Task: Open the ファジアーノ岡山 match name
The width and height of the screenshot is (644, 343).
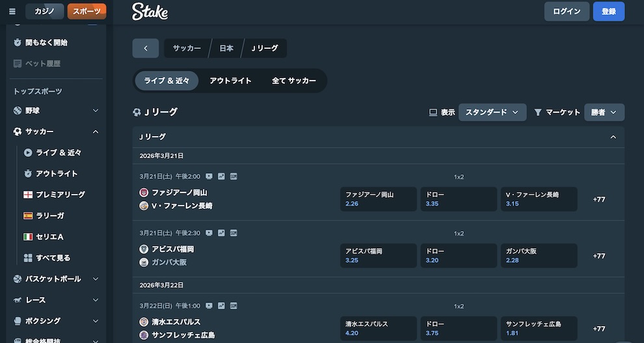Action: (180, 192)
